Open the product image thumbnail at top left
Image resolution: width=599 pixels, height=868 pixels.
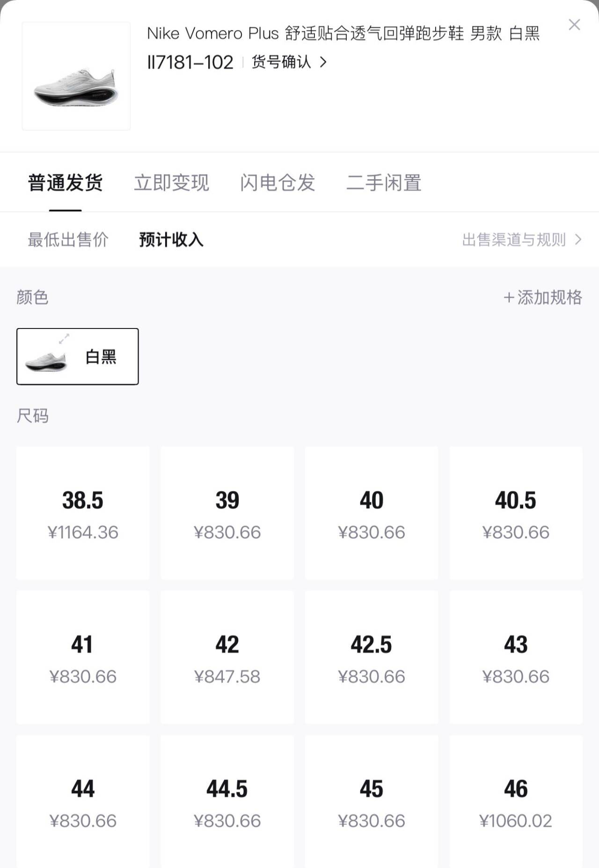pyautogui.click(x=76, y=76)
